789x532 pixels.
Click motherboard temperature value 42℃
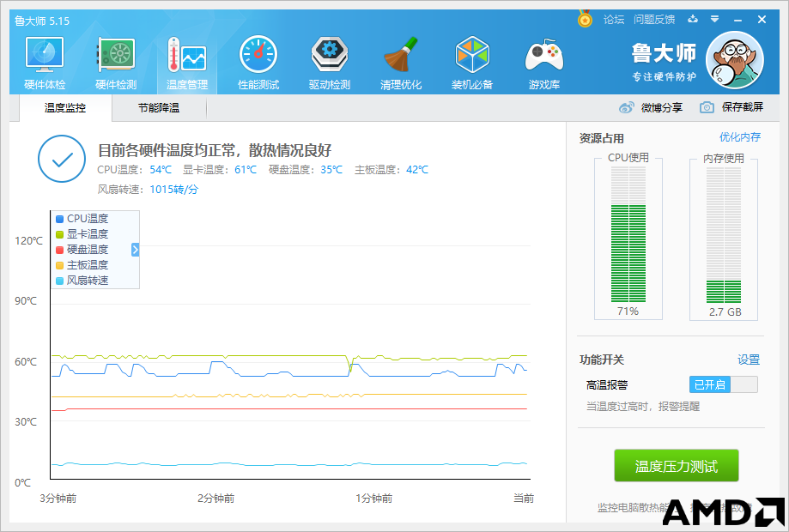tap(417, 170)
